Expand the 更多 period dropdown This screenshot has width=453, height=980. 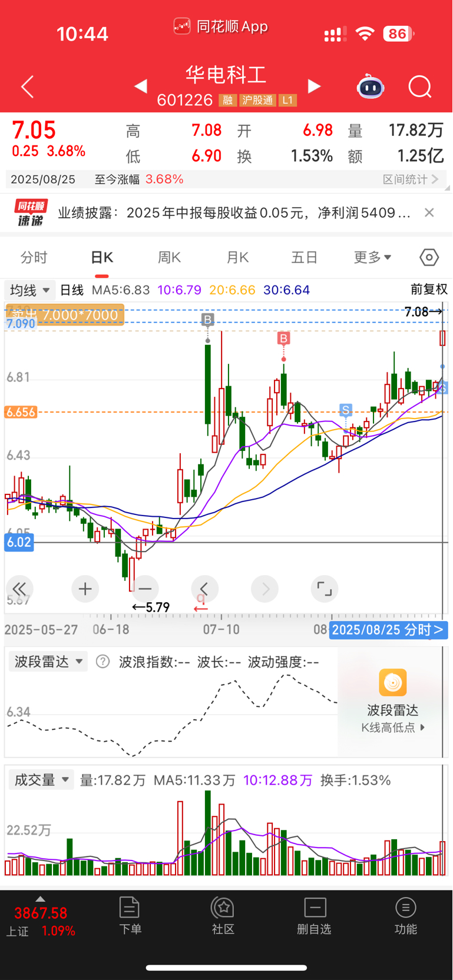coord(372,258)
